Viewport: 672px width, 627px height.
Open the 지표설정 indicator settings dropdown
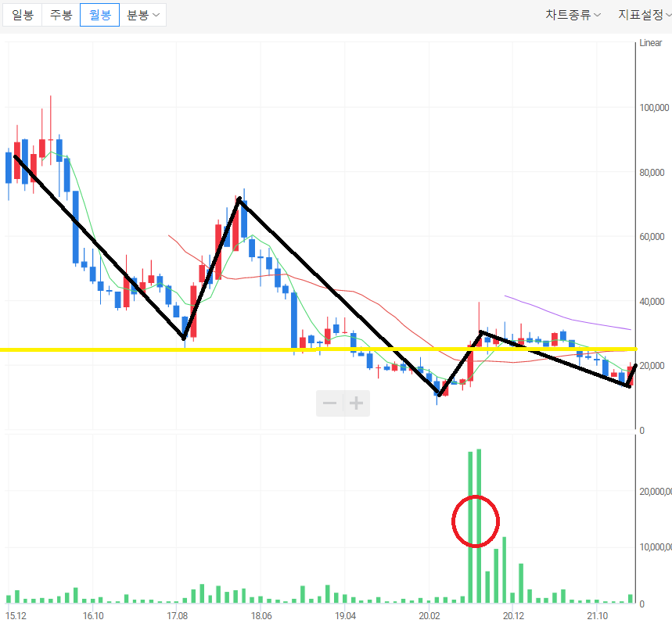(644, 15)
